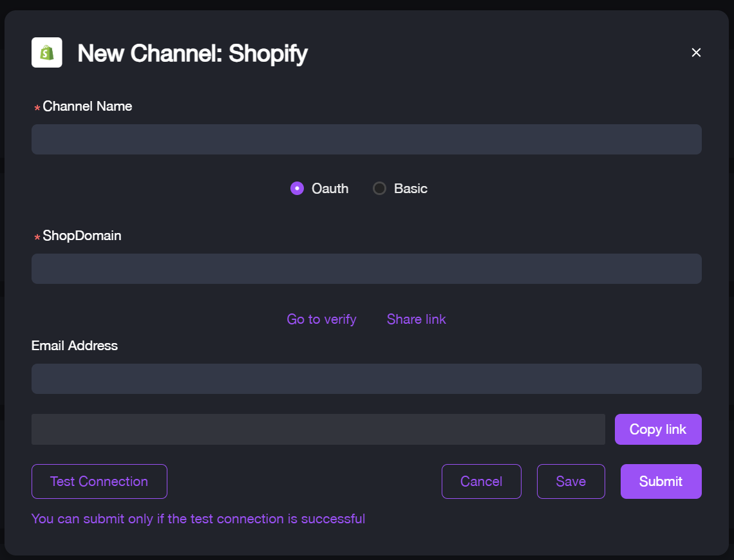Click the ShopDomain label

(82, 236)
